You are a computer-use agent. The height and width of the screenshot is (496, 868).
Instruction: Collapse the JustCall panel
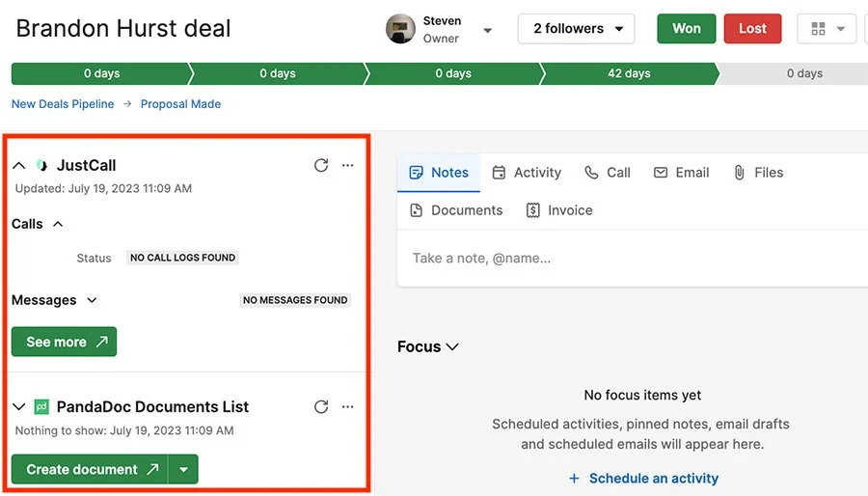19,165
